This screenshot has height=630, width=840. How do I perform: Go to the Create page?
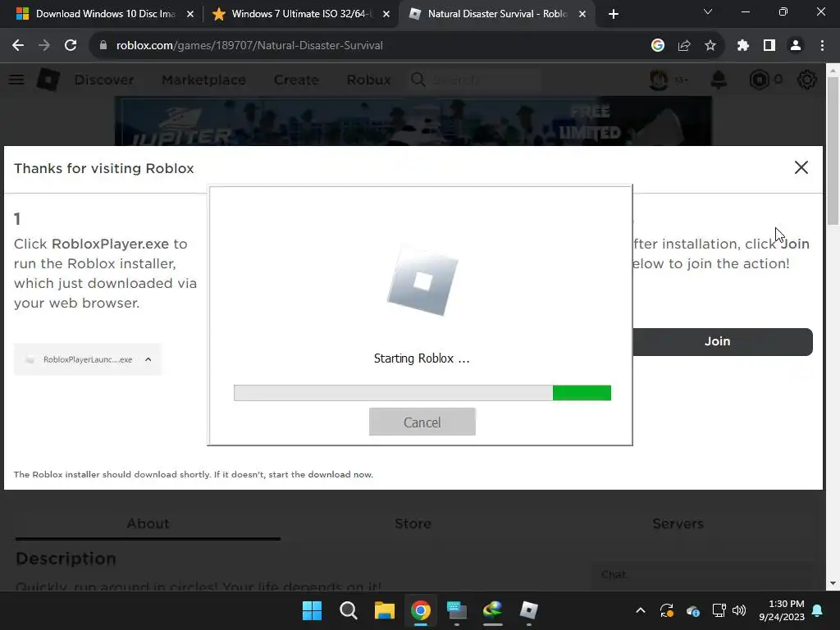296,80
